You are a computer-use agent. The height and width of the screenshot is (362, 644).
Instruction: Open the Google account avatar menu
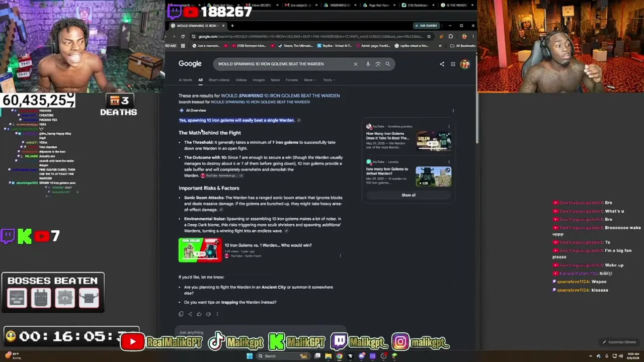tap(464, 64)
